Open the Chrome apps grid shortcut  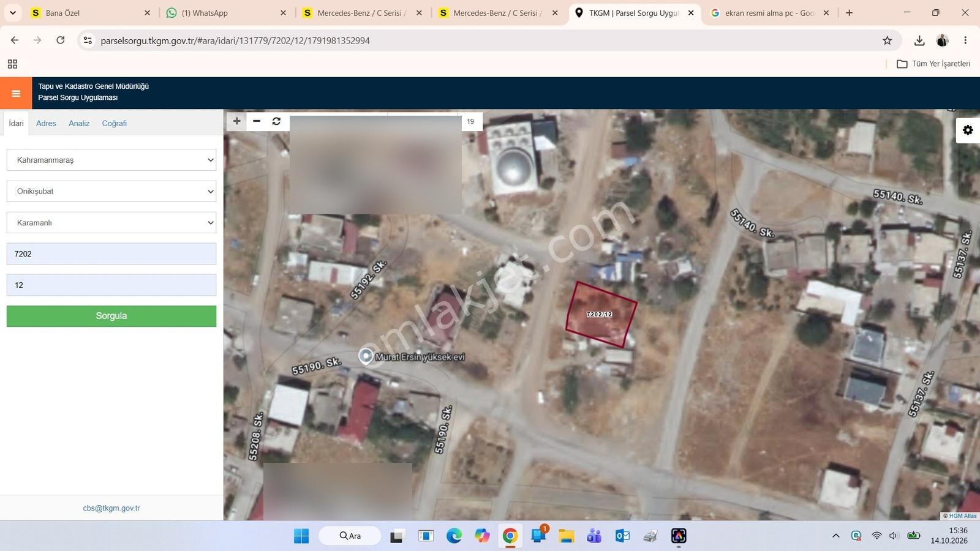12,64
